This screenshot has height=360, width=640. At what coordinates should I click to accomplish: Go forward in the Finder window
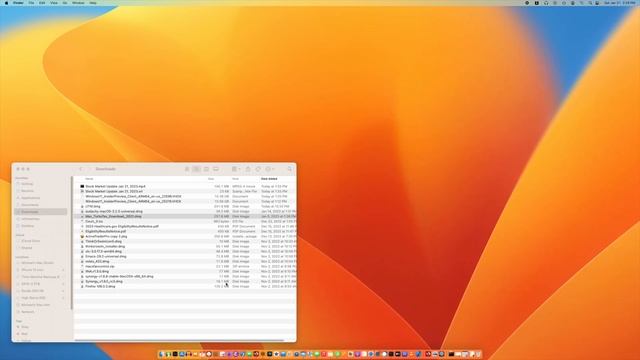(x=89, y=169)
